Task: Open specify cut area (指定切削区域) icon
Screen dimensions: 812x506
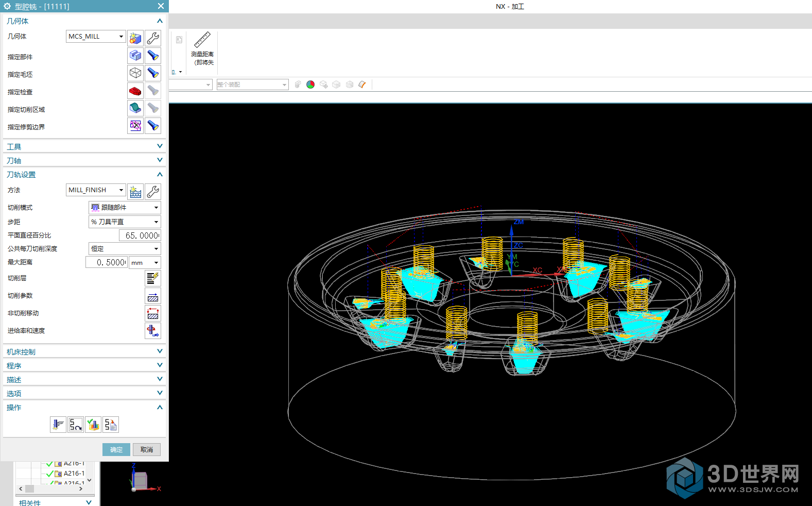Action: 135,108
